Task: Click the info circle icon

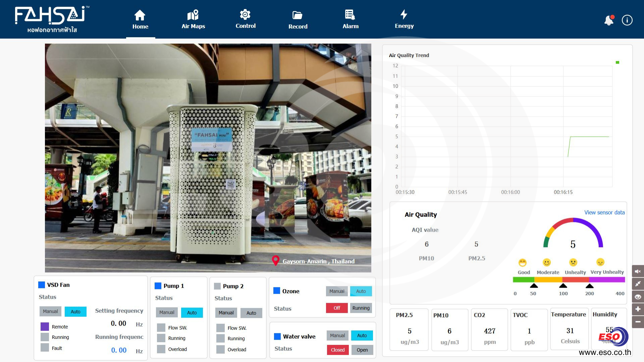Action: [627, 20]
